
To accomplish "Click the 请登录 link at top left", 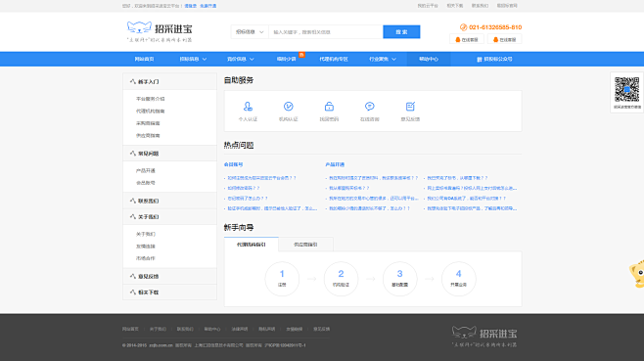I will point(190,6).
